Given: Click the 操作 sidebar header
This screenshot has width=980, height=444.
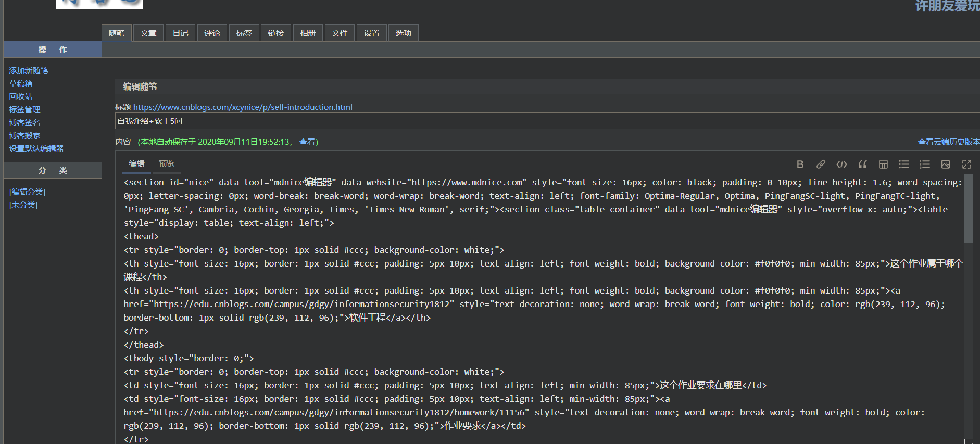Looking at the screenshot, I should 53,49.
